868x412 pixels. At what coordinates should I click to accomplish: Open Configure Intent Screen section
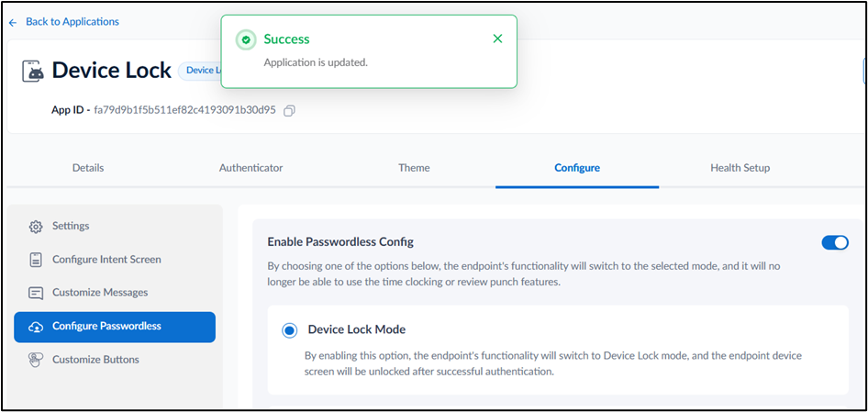coord(106,259)
